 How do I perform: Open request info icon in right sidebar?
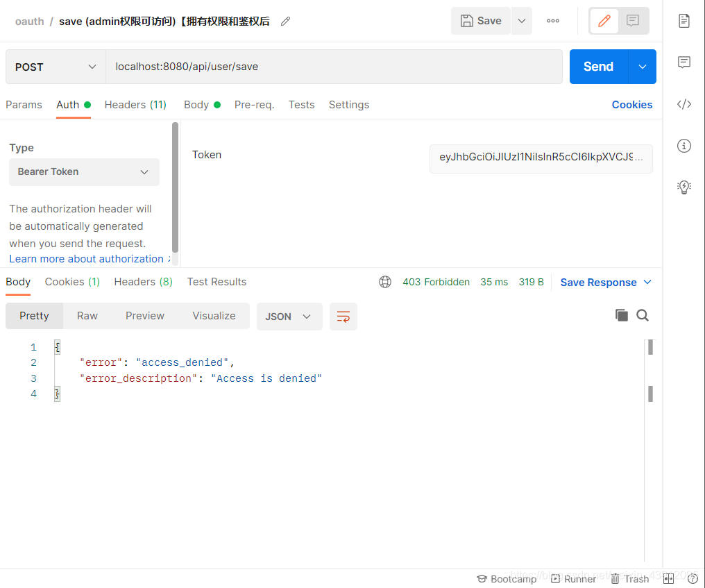pyautogui.click(x=684, y=146)
